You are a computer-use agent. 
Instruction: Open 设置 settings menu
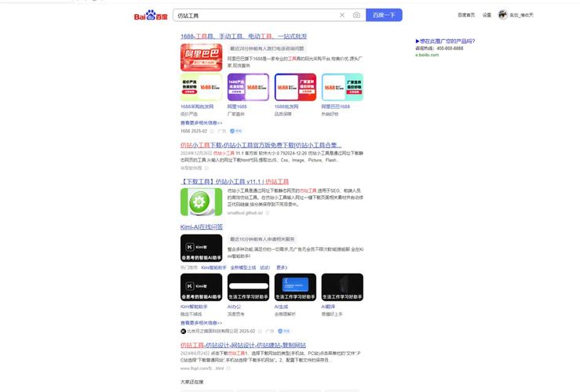tap(487, 15)
